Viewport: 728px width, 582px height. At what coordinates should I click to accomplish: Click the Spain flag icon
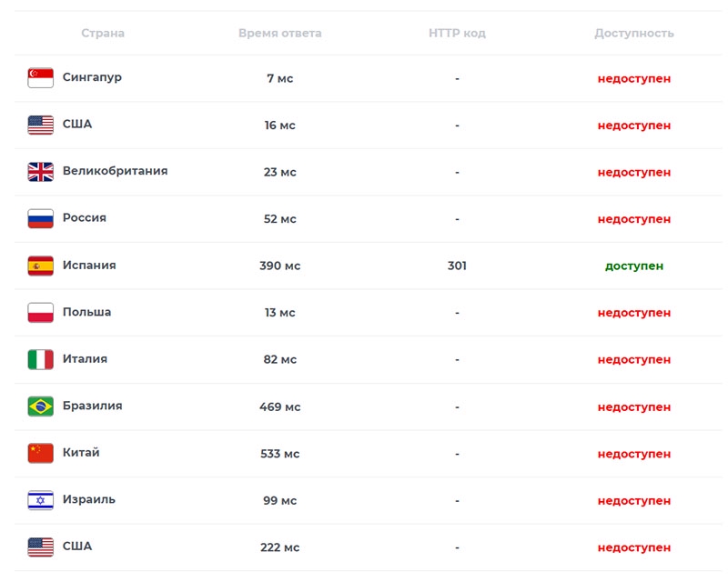pyautogui.click(x=40, y=266)
